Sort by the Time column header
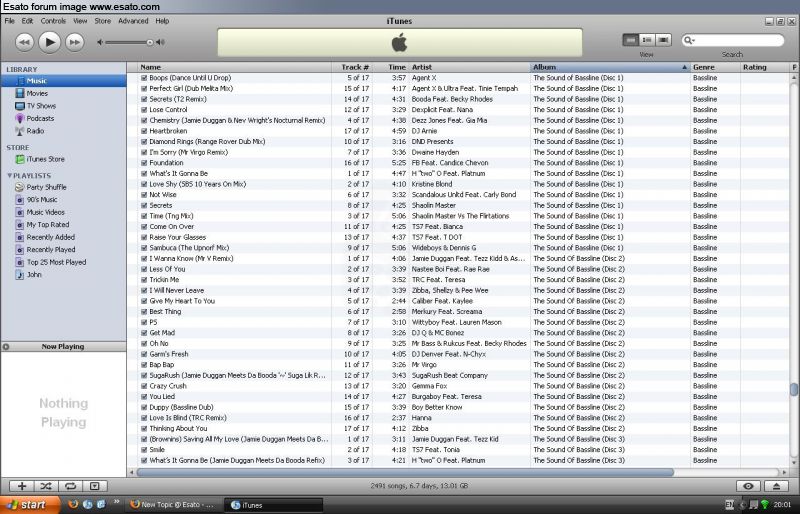800x514 pixels. [391, 67]
